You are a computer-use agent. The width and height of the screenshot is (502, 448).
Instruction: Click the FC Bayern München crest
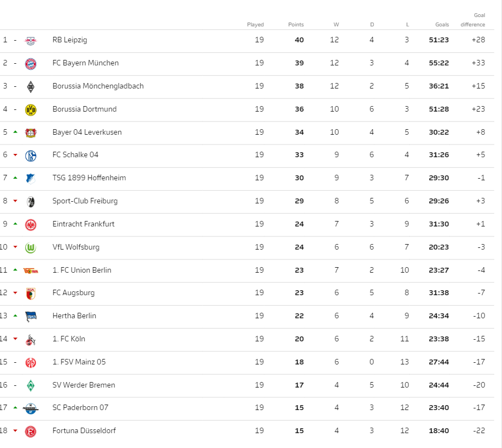31,64
